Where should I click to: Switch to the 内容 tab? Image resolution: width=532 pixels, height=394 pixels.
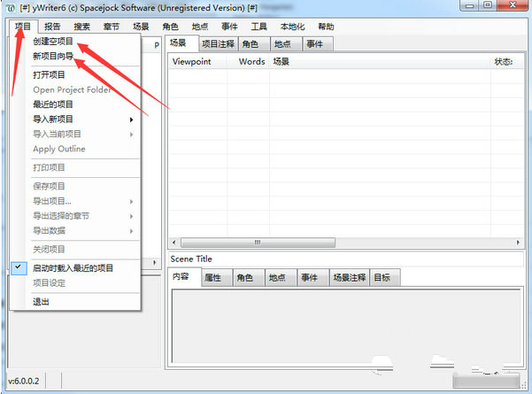coord(184,276)
